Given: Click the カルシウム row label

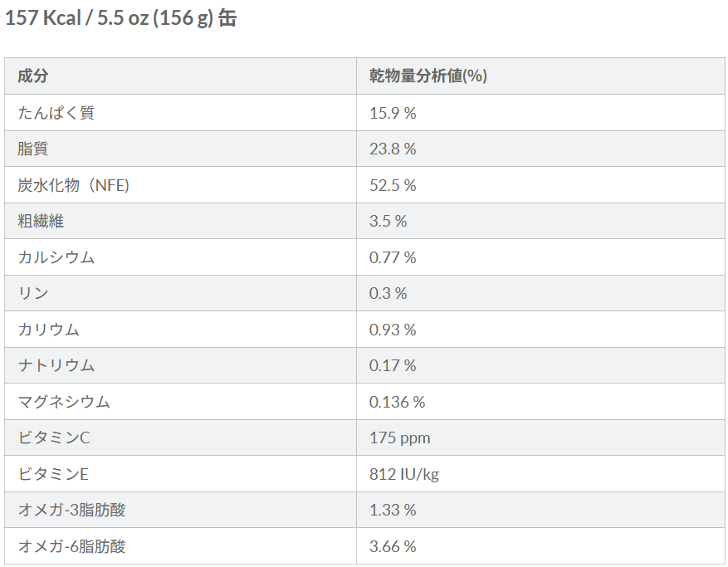Looking at the screenshot, I should tap(56, 257).
